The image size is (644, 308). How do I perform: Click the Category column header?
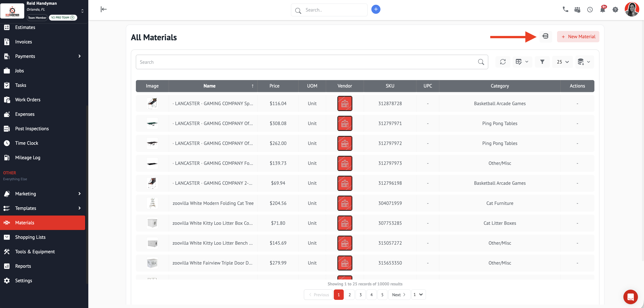[500, 86]
